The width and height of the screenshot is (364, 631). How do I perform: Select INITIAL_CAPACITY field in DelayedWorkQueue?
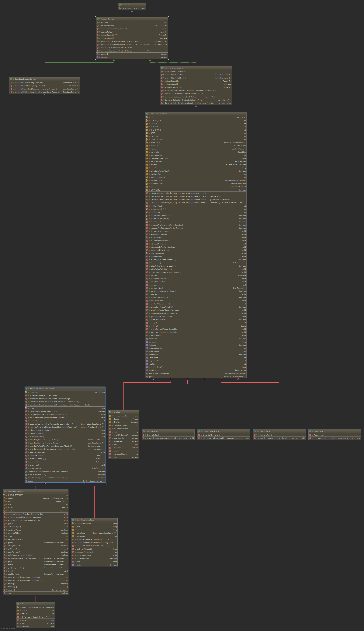pyautogui.click(x=36, y=495)
